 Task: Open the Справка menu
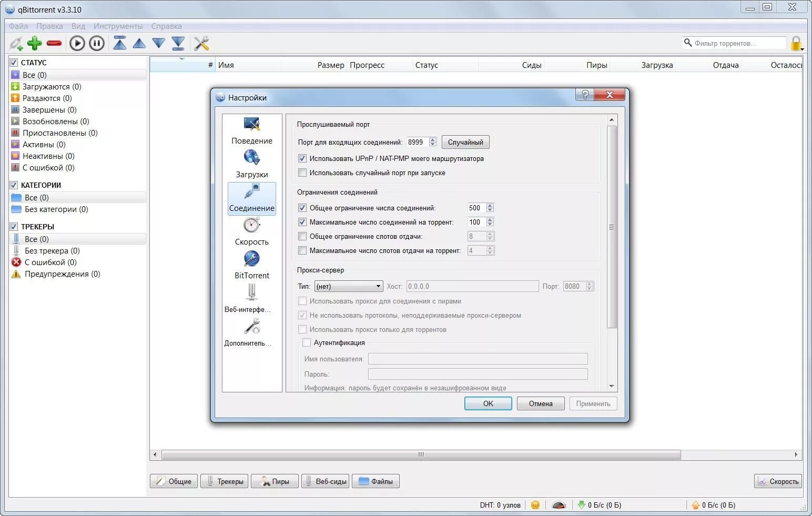tap(167, 26)
